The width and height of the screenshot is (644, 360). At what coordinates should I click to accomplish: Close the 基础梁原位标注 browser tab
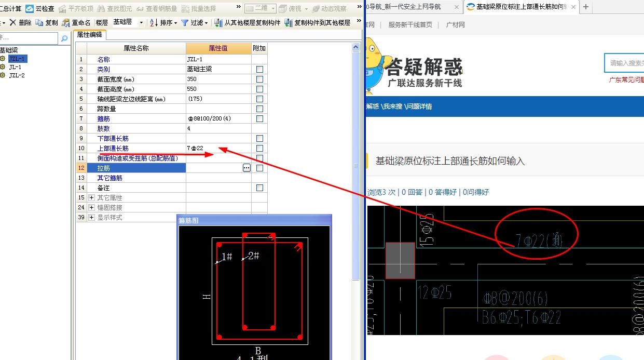[x=573, y=7]
